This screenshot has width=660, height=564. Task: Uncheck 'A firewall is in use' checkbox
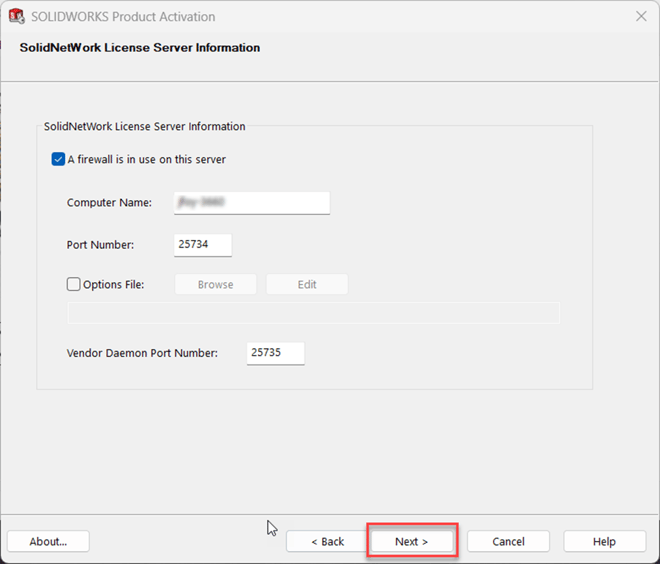click(x=58, y=160)
